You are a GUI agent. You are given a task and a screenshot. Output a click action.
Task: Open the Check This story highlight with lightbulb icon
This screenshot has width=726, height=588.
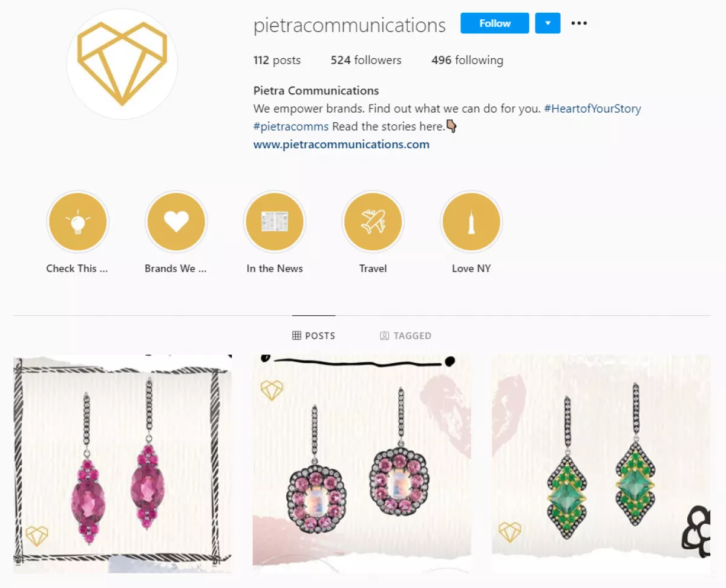pos(77,222)
